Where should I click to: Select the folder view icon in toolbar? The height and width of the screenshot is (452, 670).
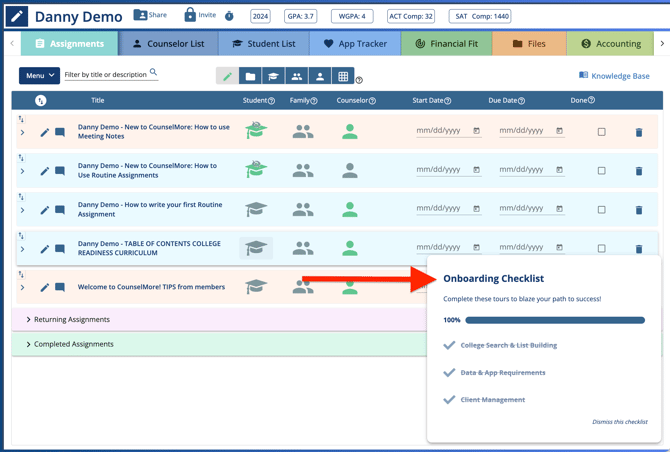click(x=250, y=77)
